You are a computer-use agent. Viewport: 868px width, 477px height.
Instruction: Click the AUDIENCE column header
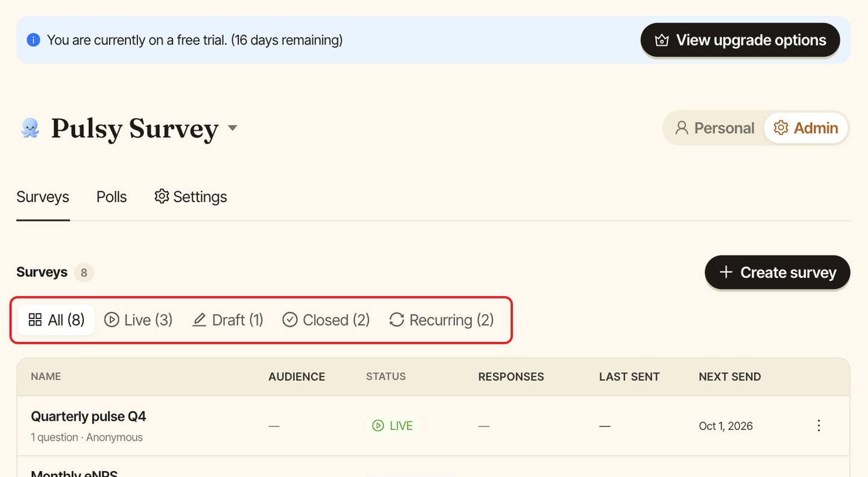[x=297, y=376]
